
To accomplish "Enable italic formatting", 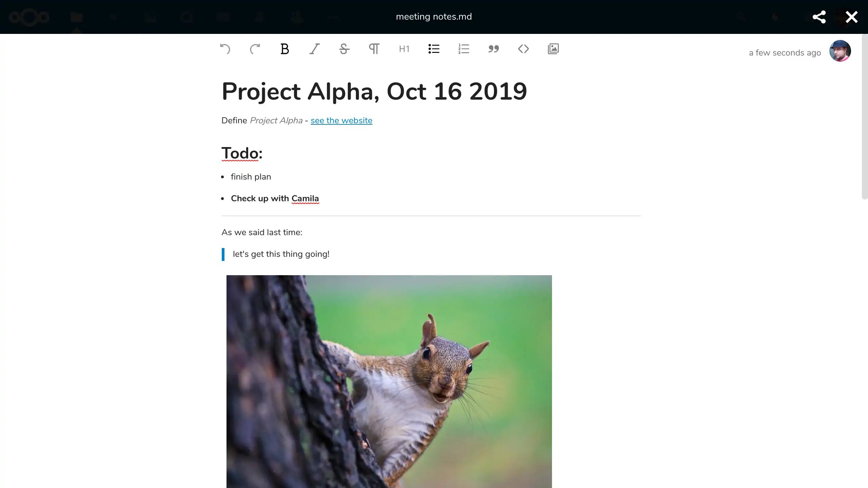I will [x=315, y=48].
